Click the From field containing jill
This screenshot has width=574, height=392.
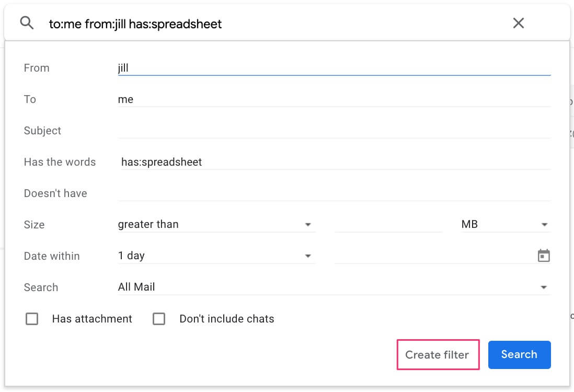(334, 68)
